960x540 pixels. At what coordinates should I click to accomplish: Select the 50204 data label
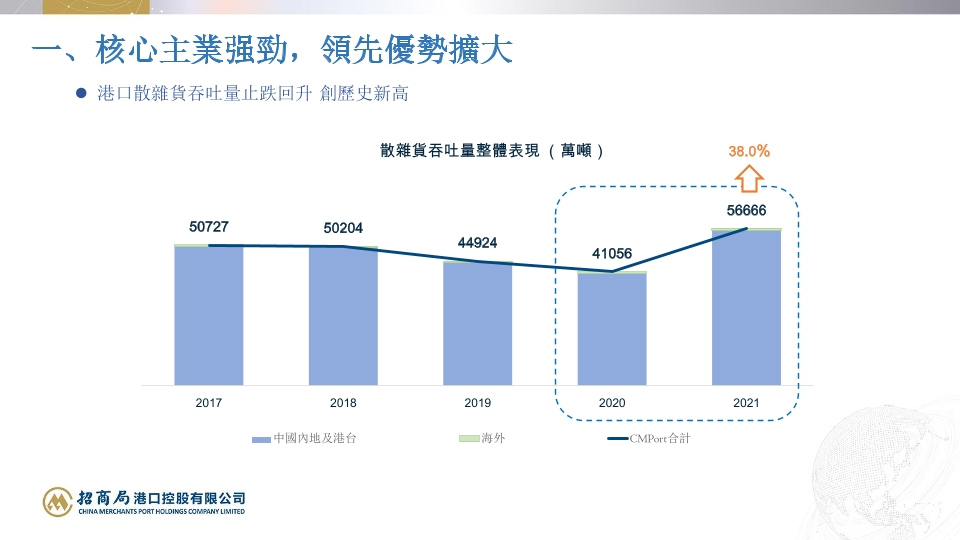pos(343,228)
